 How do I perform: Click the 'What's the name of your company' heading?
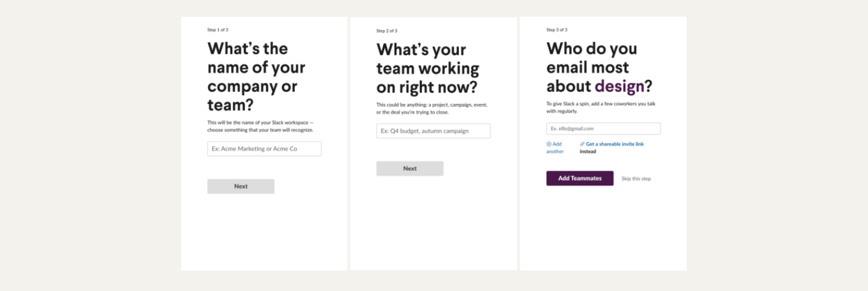point(257,77)
